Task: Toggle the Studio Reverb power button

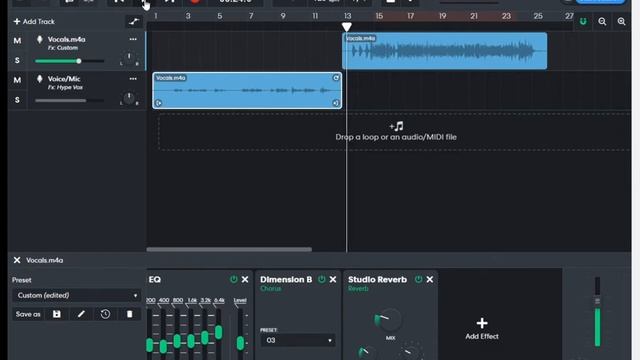Action: [x=418, y=279]
